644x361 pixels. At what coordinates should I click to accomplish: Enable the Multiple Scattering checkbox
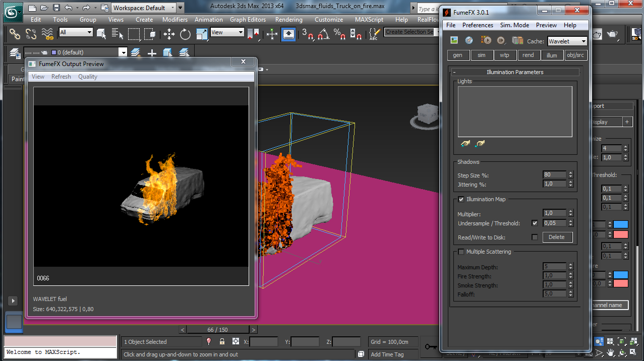(x=461, y=252)
